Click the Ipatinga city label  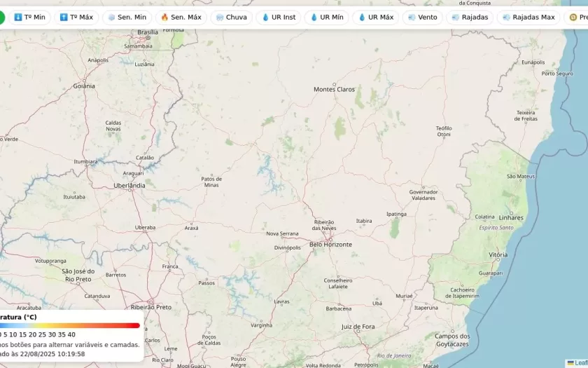[396, 214]
